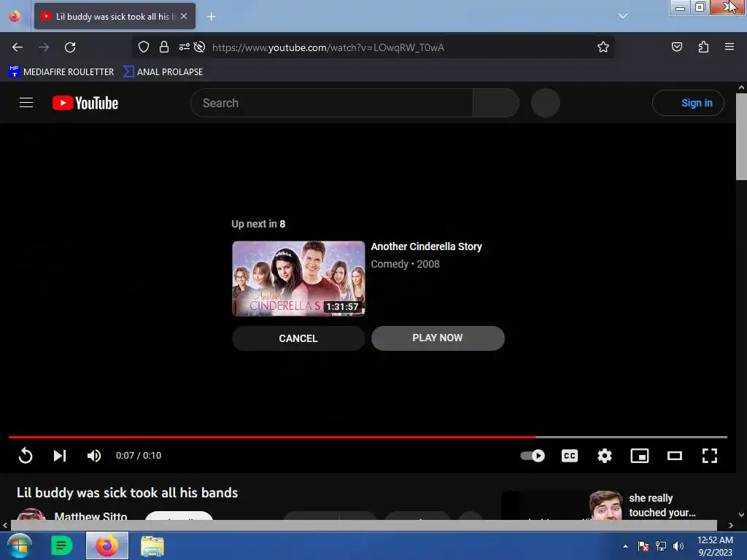Click Firefox View icon in tab bar
This screenshot has height=560, width=747.
(15, 16)
